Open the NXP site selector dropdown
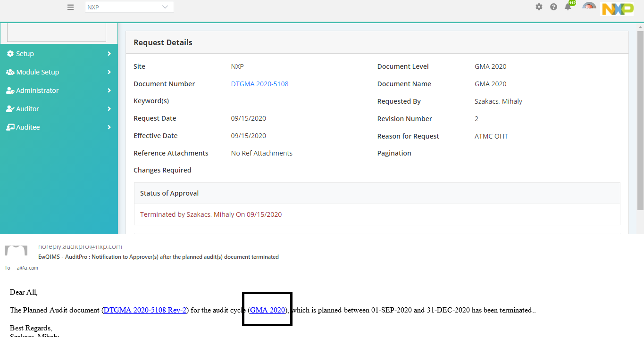The height and width of the screenshot is (337, 644). (x=129, y=7)
